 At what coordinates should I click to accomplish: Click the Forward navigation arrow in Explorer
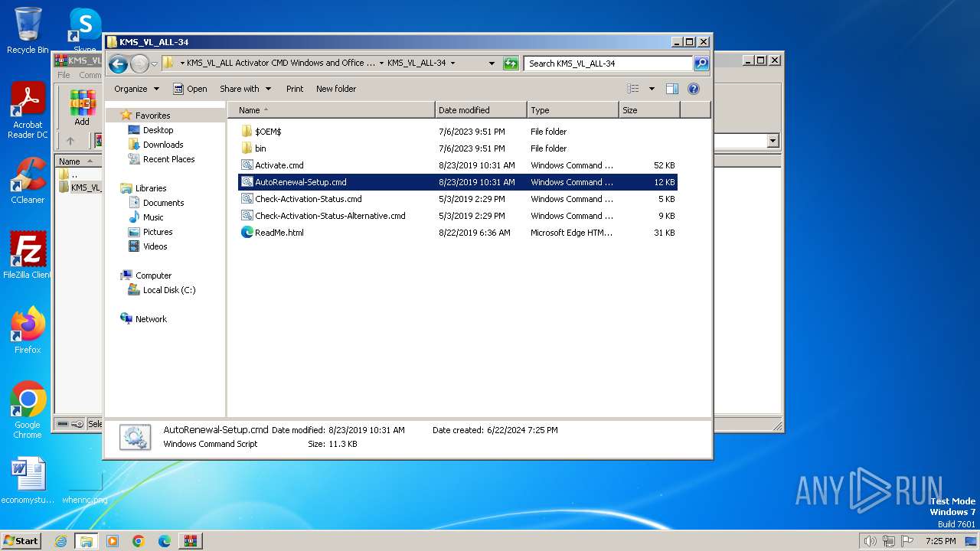139,64
